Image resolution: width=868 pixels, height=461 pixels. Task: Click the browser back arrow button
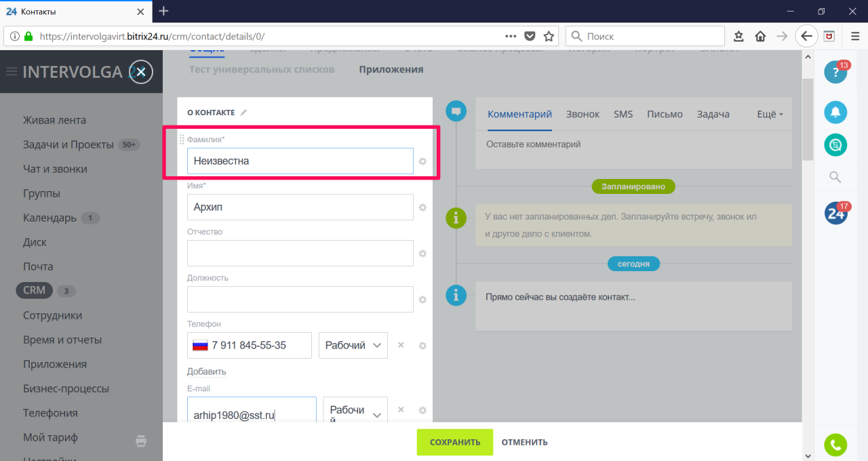tap(806, 36)
